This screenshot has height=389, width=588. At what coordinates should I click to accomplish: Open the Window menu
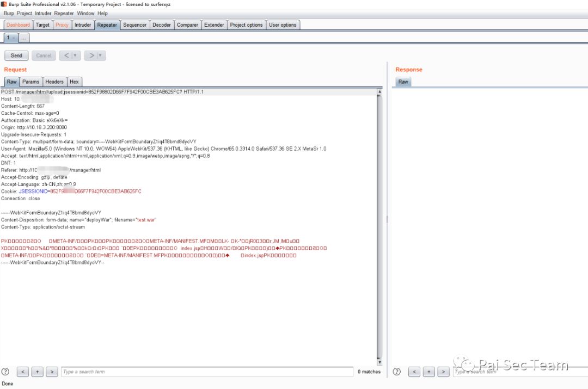[85, 13]
